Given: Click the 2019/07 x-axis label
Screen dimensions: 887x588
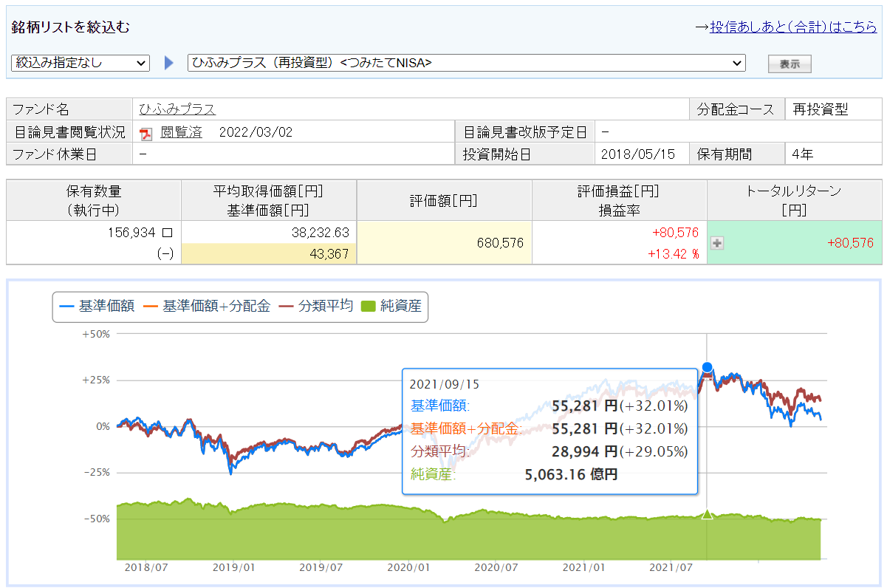Looking at the screenshot, I should [320, 568].
